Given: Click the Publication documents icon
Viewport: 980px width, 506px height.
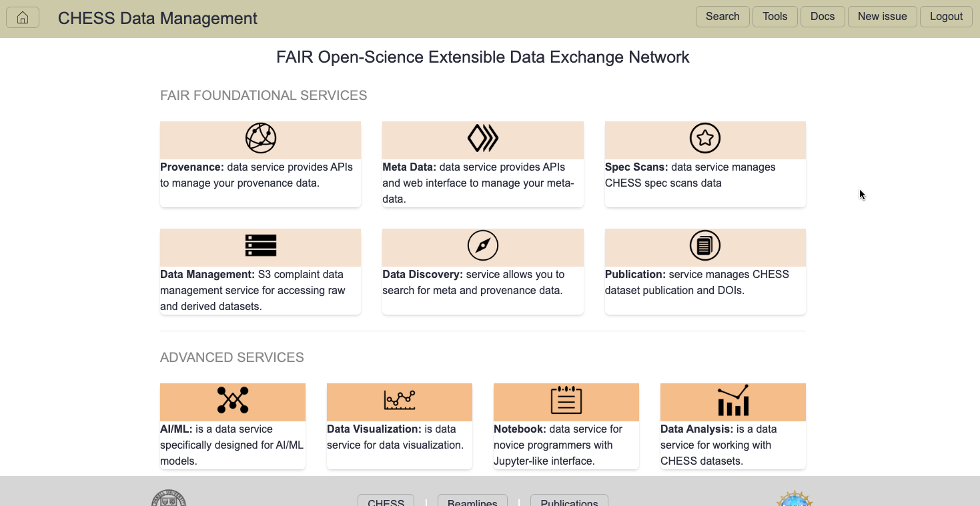Looking at the screenshot, I should tap(705, 246).
